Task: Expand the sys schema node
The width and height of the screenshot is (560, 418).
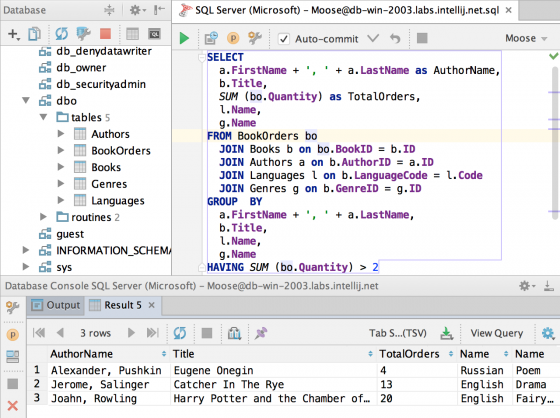Action: click(26, 267)
